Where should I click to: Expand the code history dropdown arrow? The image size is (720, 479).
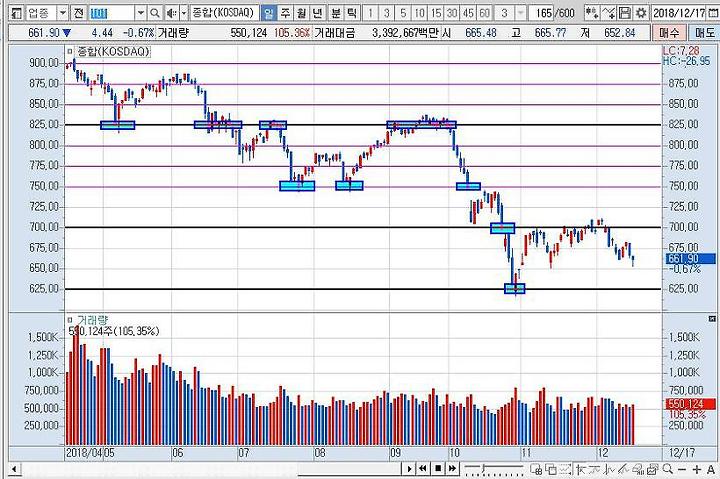pos(141,13)
